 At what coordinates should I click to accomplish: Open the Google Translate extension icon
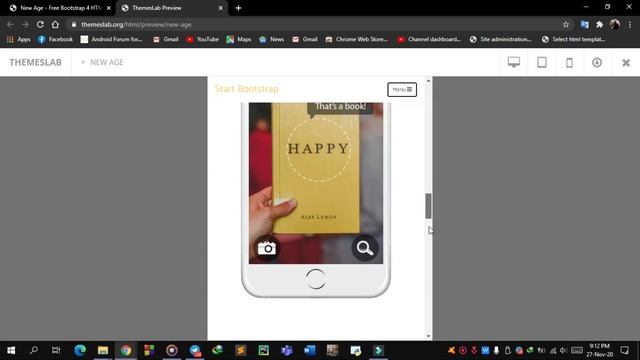click(x=584, y=24)
